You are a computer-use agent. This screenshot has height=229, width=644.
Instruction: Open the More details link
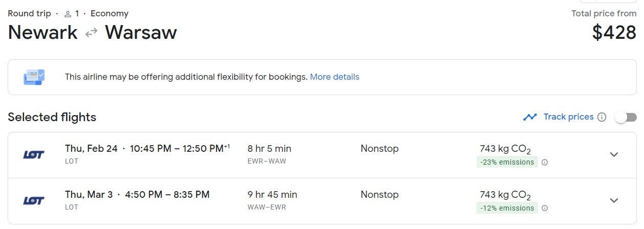(x=334, y=77)
